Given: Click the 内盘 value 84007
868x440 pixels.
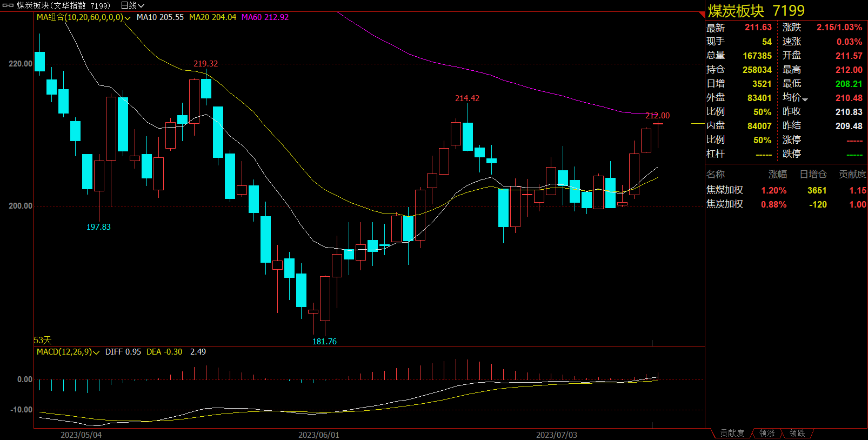Looking at the screenshot, I should point(759,126).
